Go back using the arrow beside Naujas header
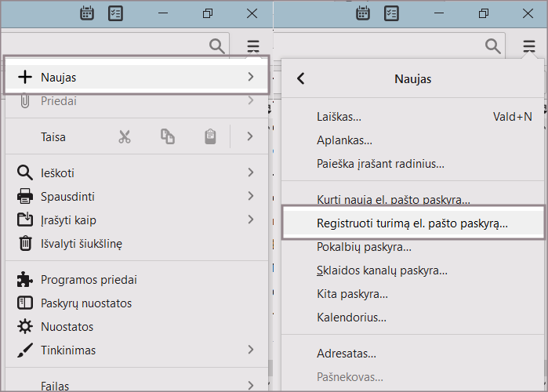 pyautogui.click(x=300, y=78)
